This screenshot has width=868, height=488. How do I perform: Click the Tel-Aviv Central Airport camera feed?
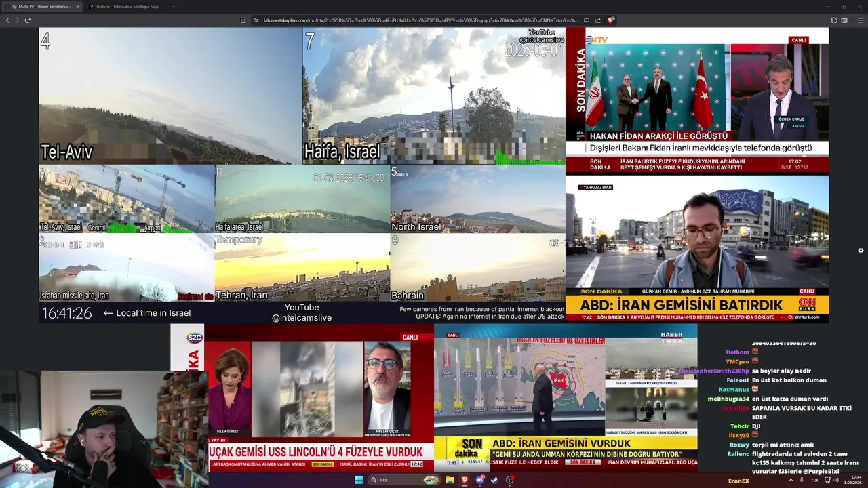click(x=126, y=199)
